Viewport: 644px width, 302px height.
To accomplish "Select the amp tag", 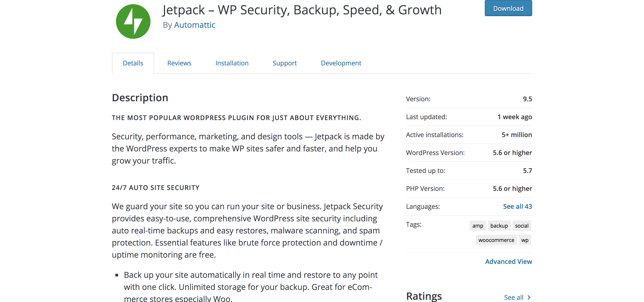I will pyautogui.click(x=477, y=225).
